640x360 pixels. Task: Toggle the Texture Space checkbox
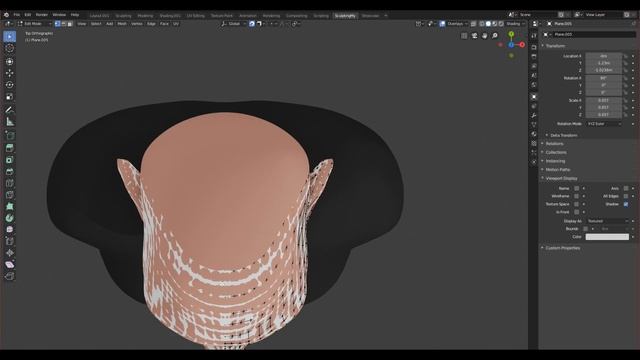coord(576,204)
